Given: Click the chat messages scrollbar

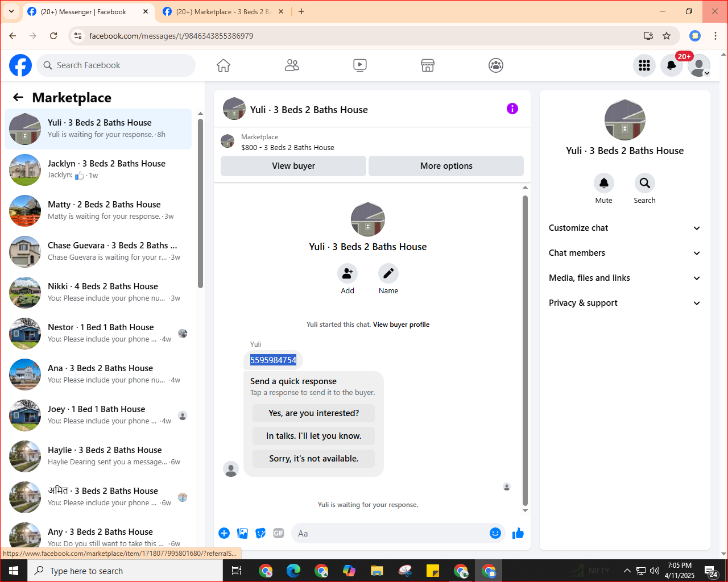Looking at the screenshot, I should tap(525, 351).
